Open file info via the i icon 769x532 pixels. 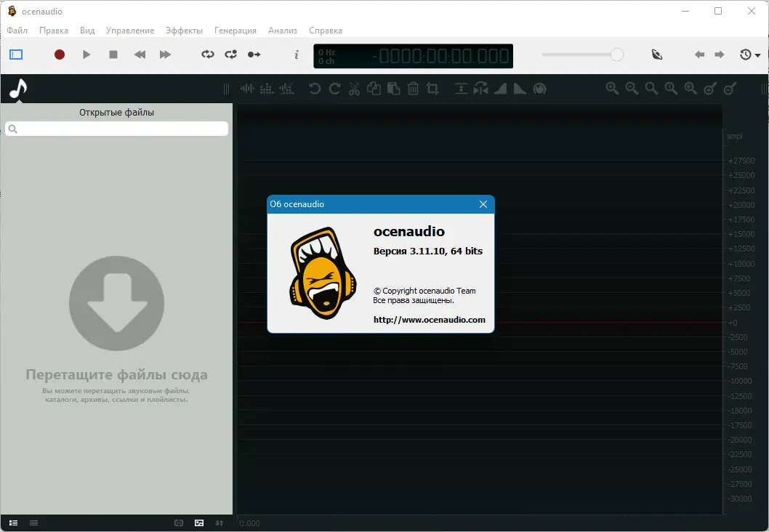(x=297, y=55)
